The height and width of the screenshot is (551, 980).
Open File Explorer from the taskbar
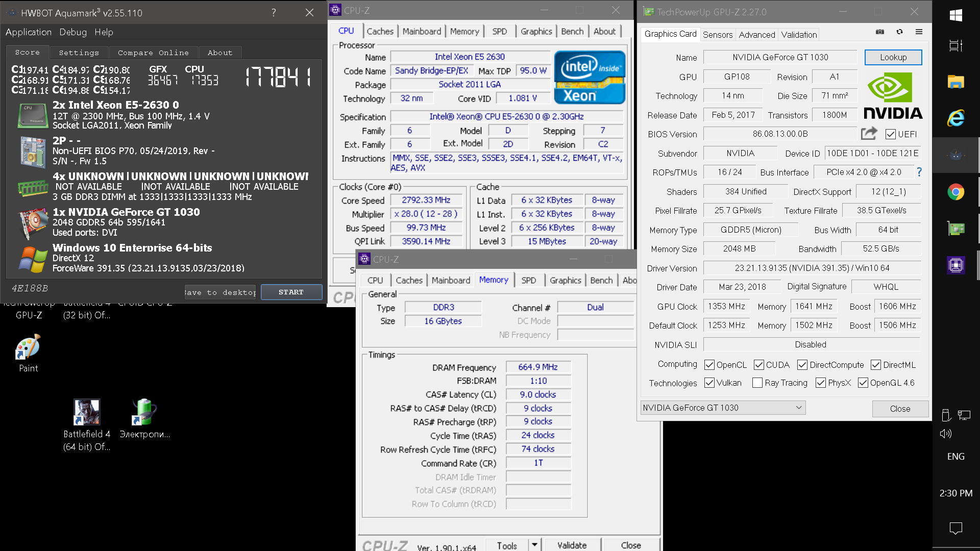click(x=956, y=82)
